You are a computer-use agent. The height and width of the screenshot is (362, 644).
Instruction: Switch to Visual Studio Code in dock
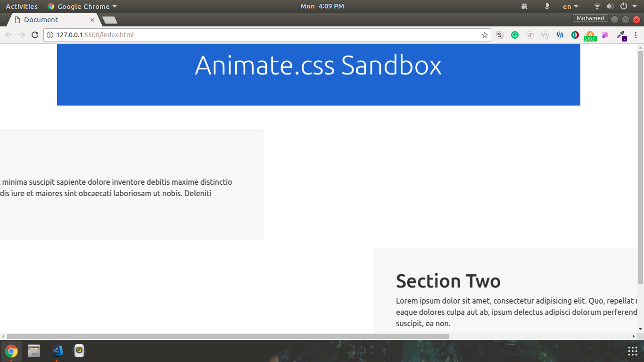57,351
